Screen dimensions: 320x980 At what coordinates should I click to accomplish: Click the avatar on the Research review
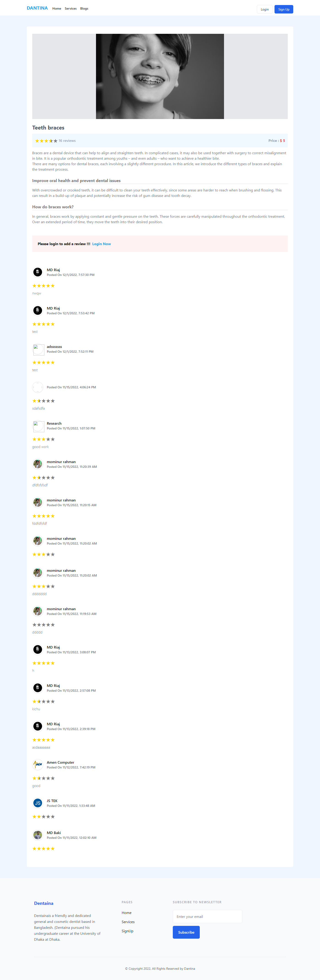click(38, 426)
